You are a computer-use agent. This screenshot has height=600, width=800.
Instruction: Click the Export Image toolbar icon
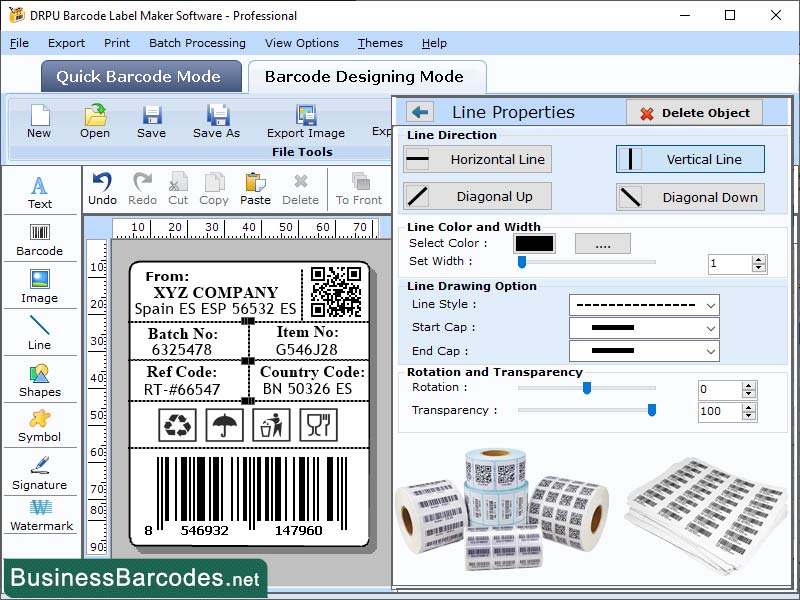coord(305,120)
